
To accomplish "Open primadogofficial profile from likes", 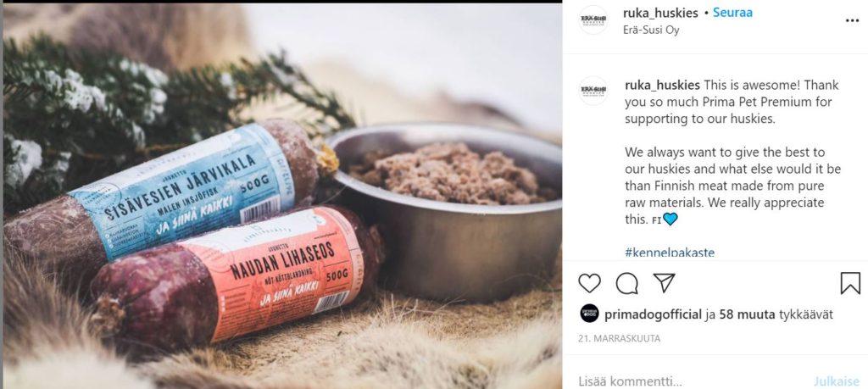I will click(x=654, y=315).
